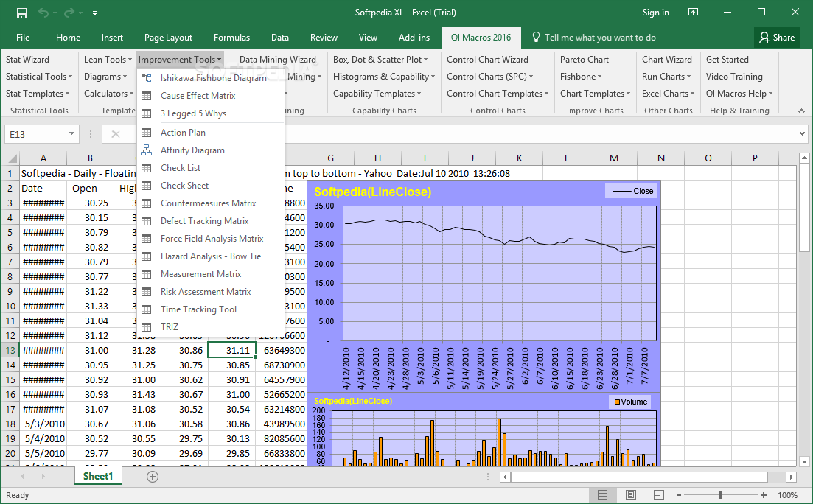
Task: Click the Defect Tracking Matrix icon
Action: pyautogui.click(x=147, y=221)
